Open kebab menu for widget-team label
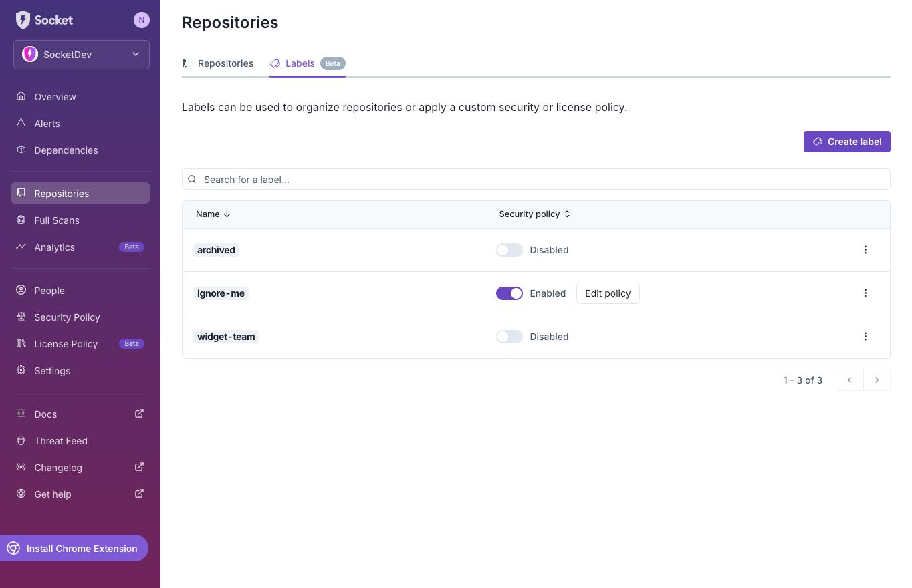 [x=865, y=337]
